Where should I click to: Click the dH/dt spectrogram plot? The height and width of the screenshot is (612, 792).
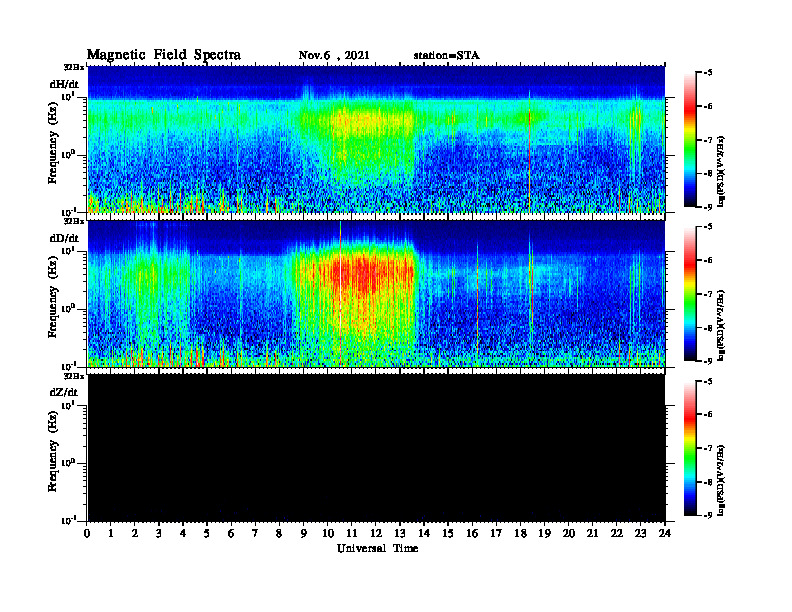(x=376, y=139)
